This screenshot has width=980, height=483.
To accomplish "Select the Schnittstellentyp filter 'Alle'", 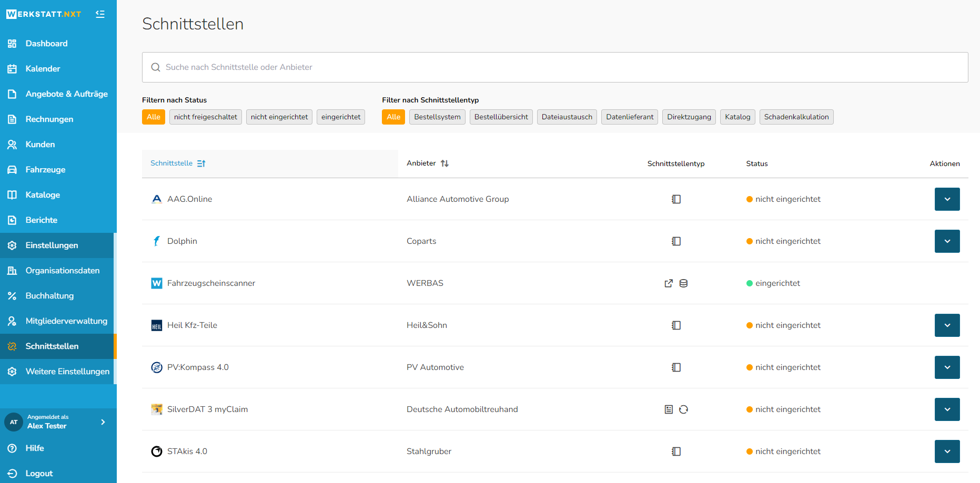I will tap(393, 117).
